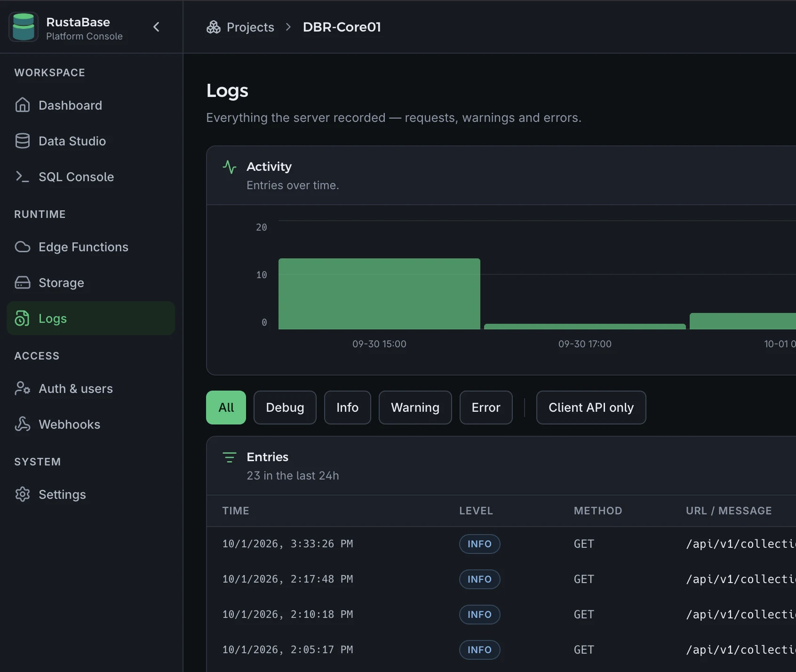The image size is (796, 672).
Task: Click the Data Studio database icon
Action: click(23, 141)
